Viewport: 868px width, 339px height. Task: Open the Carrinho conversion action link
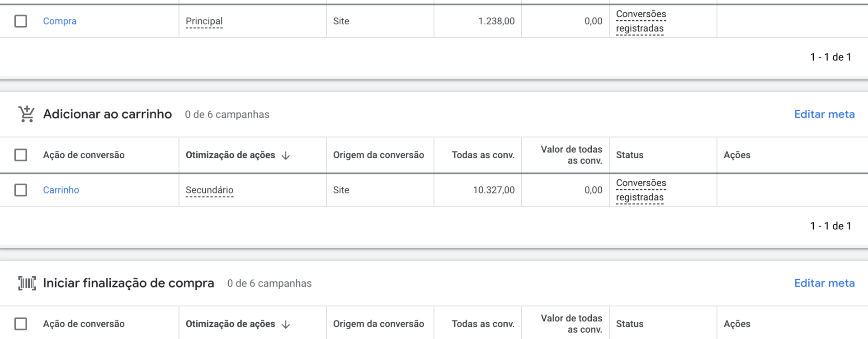[61, 190]
